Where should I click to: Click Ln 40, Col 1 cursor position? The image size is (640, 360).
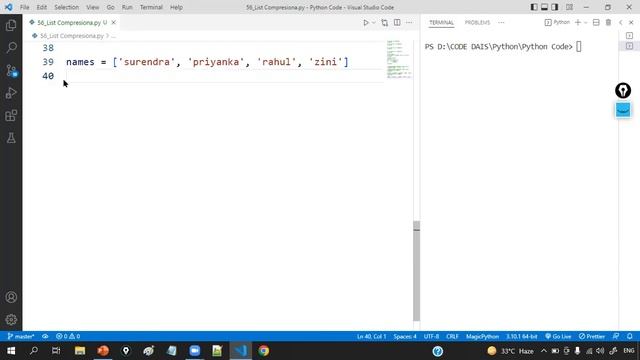pyautogui.click(x=371, y=336)
